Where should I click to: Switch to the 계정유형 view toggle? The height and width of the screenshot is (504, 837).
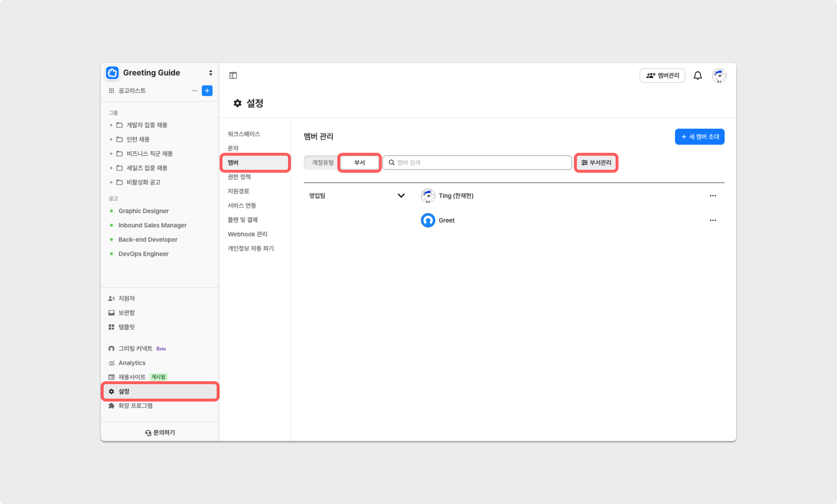[322, 163]
